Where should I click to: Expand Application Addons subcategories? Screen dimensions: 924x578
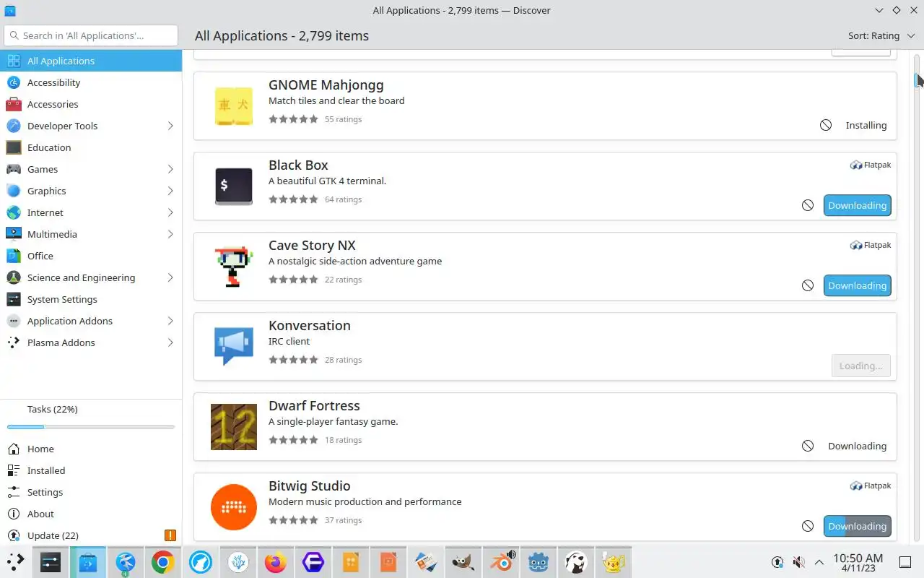click(x=170, y=321)
